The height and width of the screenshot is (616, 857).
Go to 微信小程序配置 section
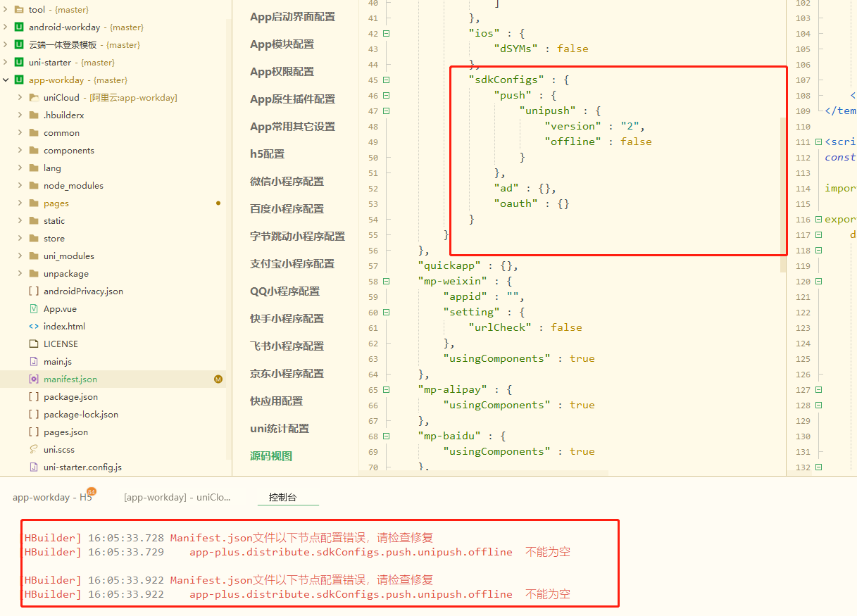[x=287, y=182]
